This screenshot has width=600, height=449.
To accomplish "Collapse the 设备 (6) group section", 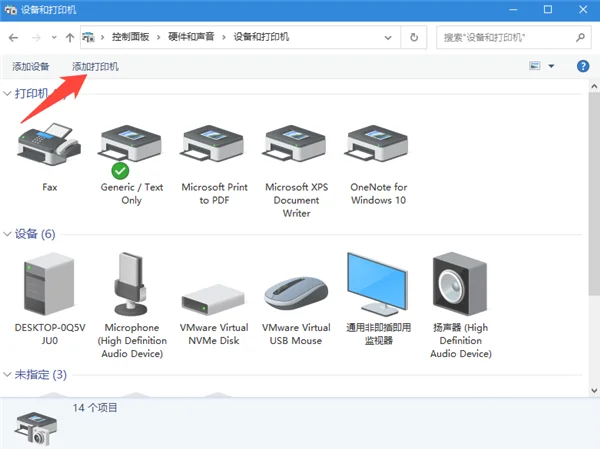I will tap(8, 234).
